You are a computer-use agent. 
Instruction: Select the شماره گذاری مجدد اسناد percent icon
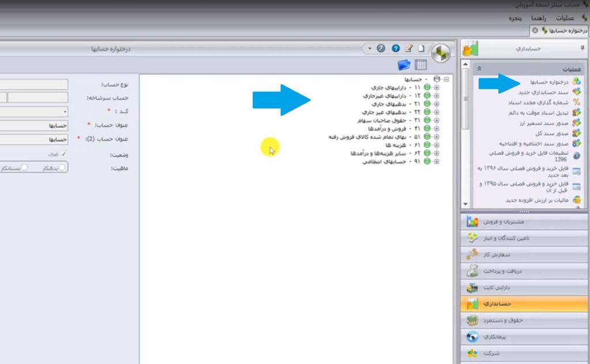576,102
